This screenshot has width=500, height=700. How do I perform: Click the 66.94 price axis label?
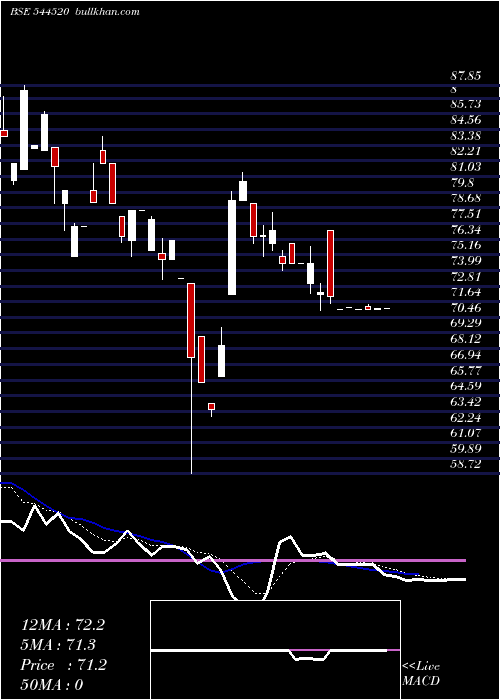click(466, 354)
